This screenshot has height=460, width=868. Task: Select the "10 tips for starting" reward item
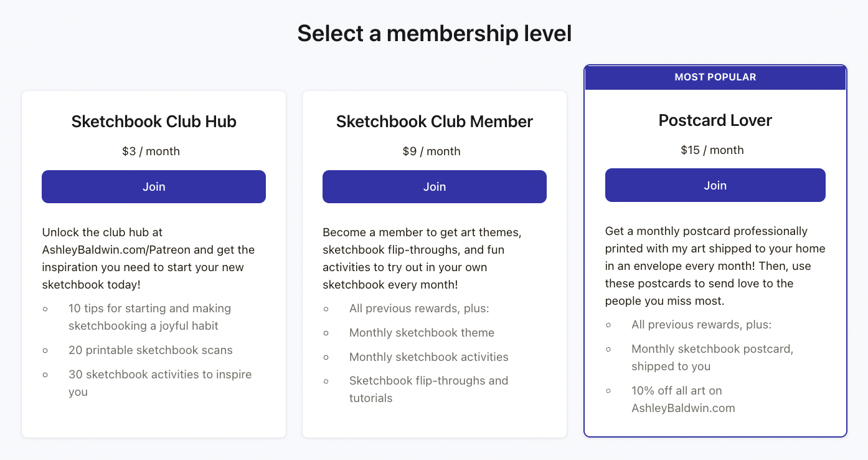(149, 317)
